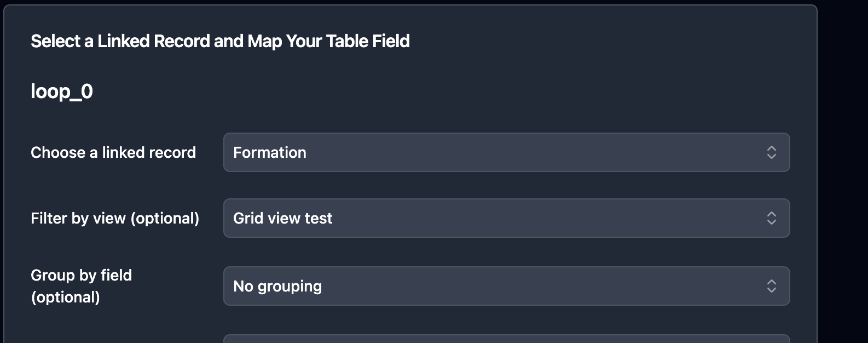Expand the partially visible selector below No grouping
The width and height of the screenshot is (868, 343).
pos(506,339)
